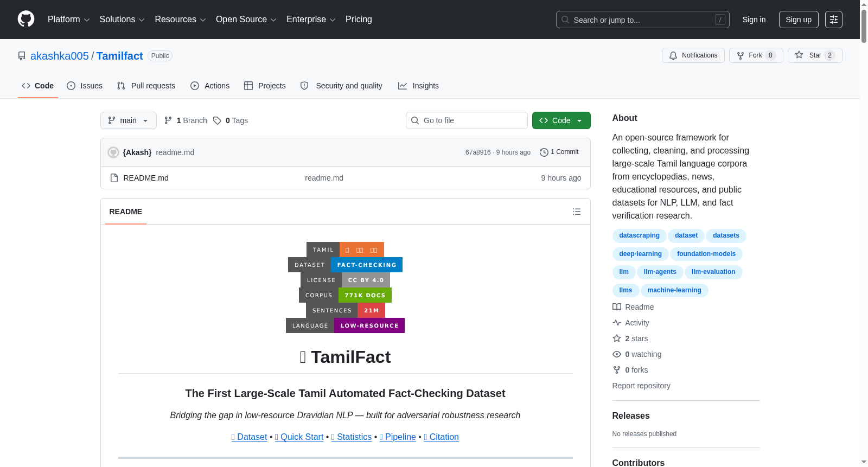868x467 pixels.
Task: Expand the Platform menu
Action: pyautogui.click(x=69, y=20)
